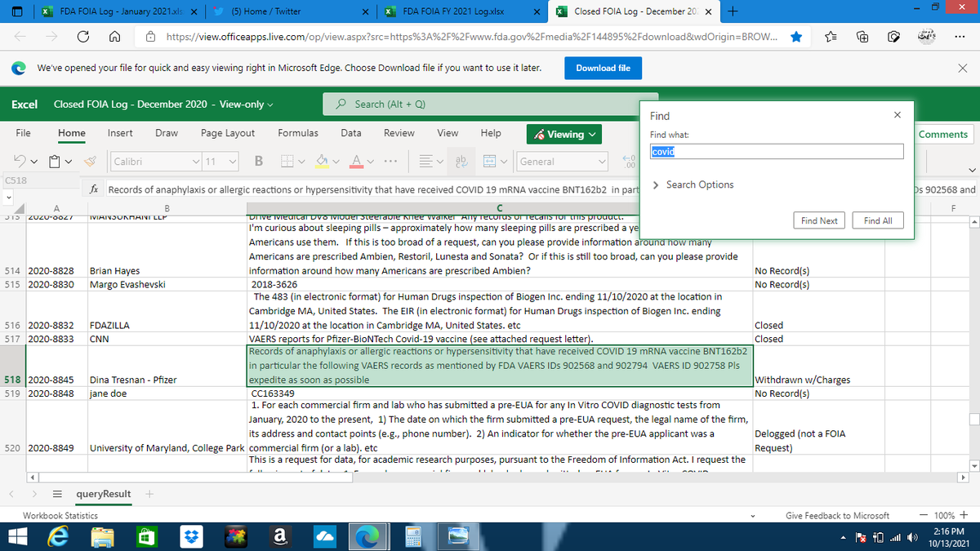The height and width of the screenshot is (551, 980).
Task: Switch to the Formulas ribbon tab
Action: (x=298, y=133)
